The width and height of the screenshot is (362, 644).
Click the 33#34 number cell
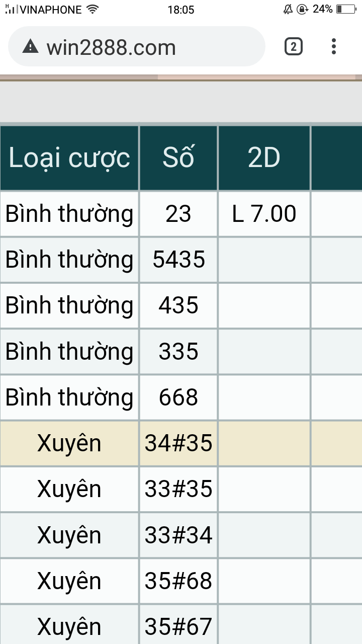pos(178,535)
